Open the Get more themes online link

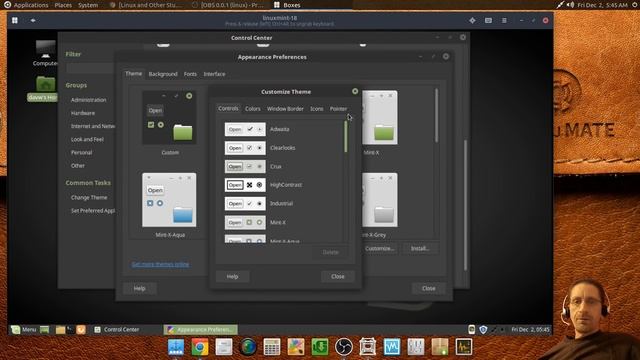[x=160, y=264]
